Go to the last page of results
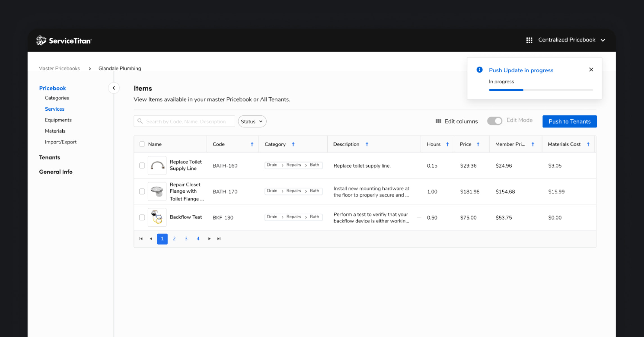The width and height of the screenshot is (644, 337). click(x=219, y=239)
